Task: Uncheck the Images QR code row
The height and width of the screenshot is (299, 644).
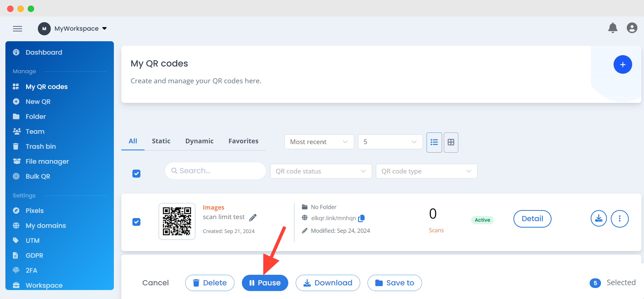Action: tap(137, 222)
